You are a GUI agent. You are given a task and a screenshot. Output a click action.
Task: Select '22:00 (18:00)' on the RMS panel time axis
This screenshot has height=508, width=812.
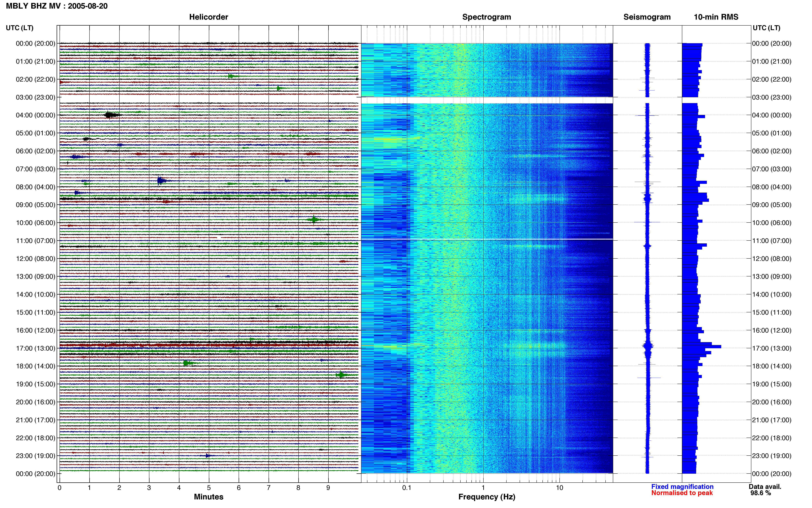click(x=772, y=438)
